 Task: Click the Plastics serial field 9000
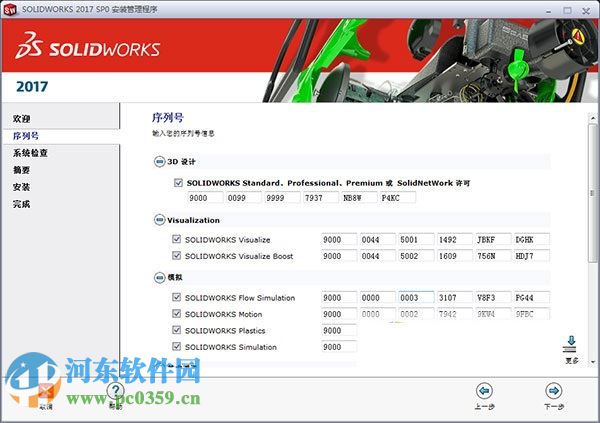pyautogui.click(x=339, y=331)
